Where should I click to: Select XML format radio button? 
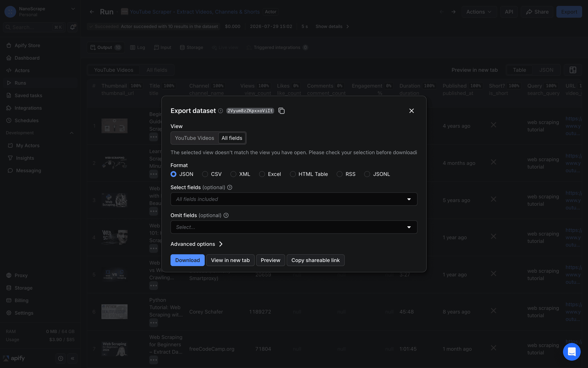click(x=233, y=174)
